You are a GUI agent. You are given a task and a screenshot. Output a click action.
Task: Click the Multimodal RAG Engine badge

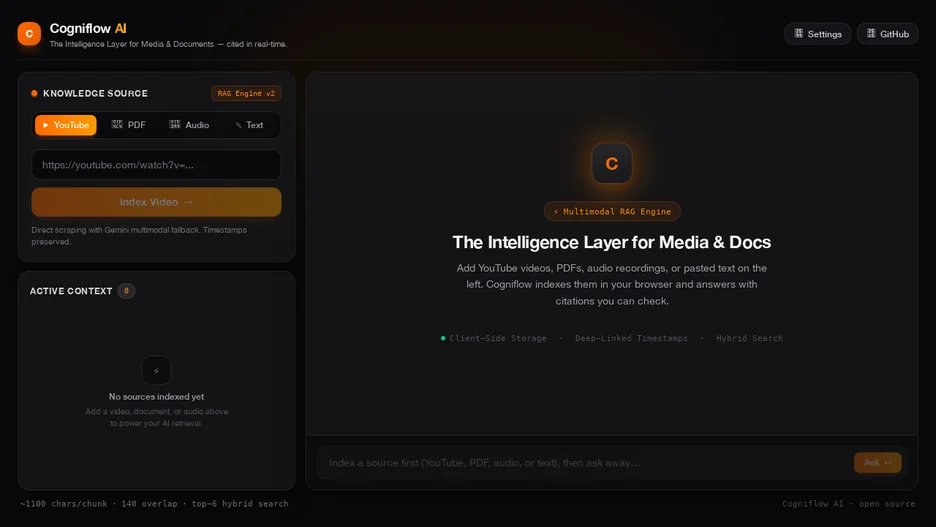[612, 211]
